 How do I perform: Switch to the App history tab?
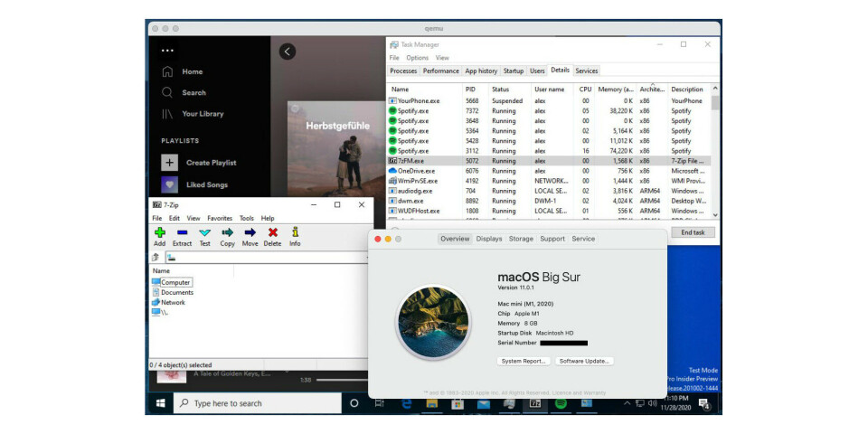(x=481, y=71)
